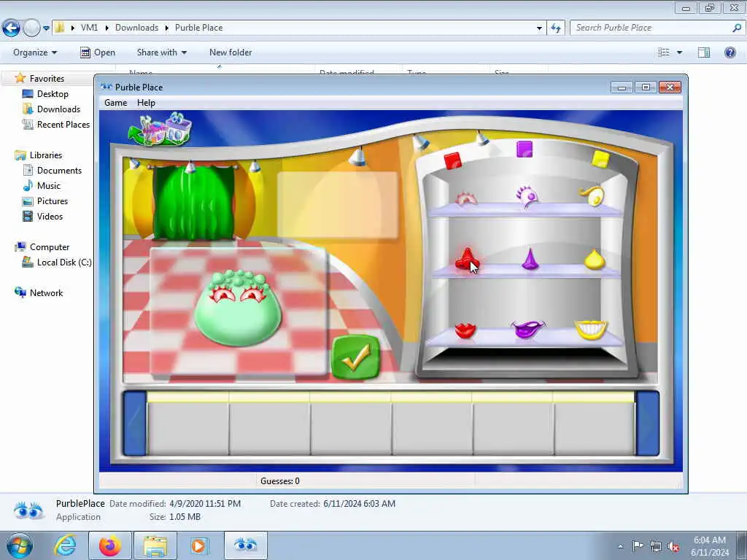Open the view options dropdown arrow in Explorer

[x=680, y=52]
